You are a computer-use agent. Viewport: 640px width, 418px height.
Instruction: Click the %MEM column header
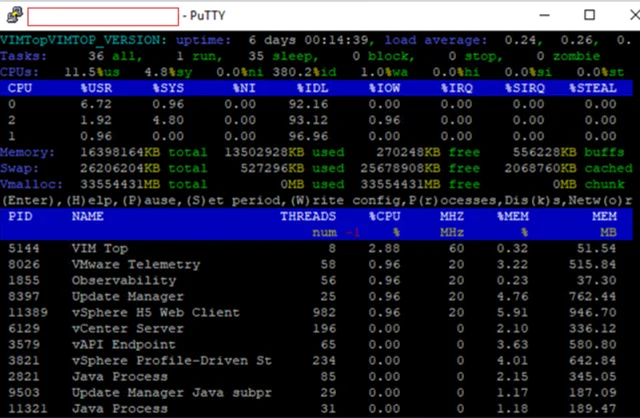click(513, 216)
